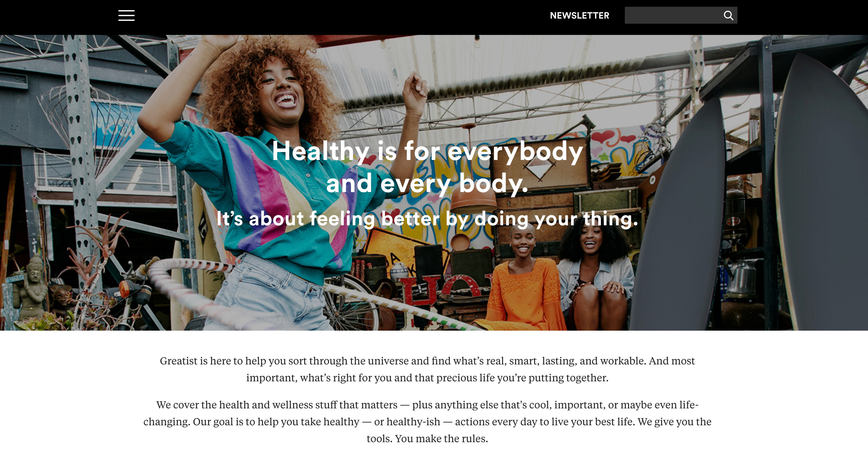Click the 'and every body.' headline line
The width and height of the screenshot is (868, 454).
tap(427, 183)
